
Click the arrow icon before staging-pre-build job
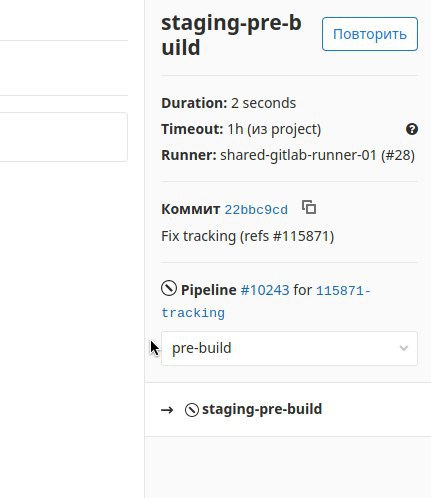tap(167, 410)
